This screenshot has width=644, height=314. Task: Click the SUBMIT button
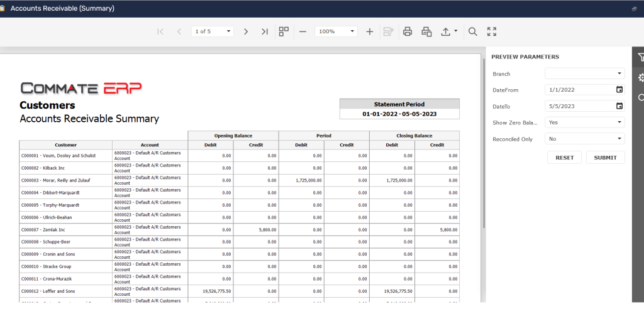(606, 158)
